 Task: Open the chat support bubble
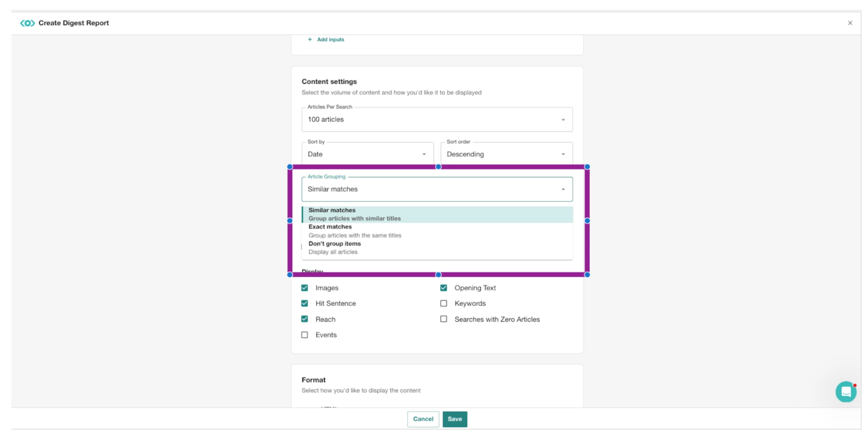tap(846, 392)
